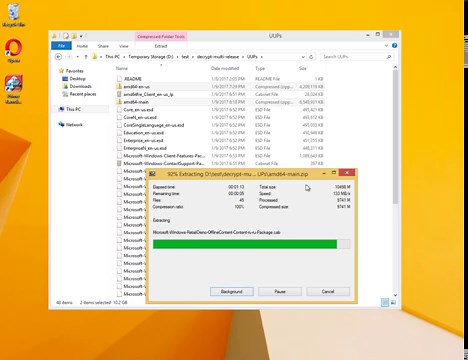Click the New Folder icon in the quick access toolbar
The height and width of the screenshot is (360, 468).
(74, 36)
